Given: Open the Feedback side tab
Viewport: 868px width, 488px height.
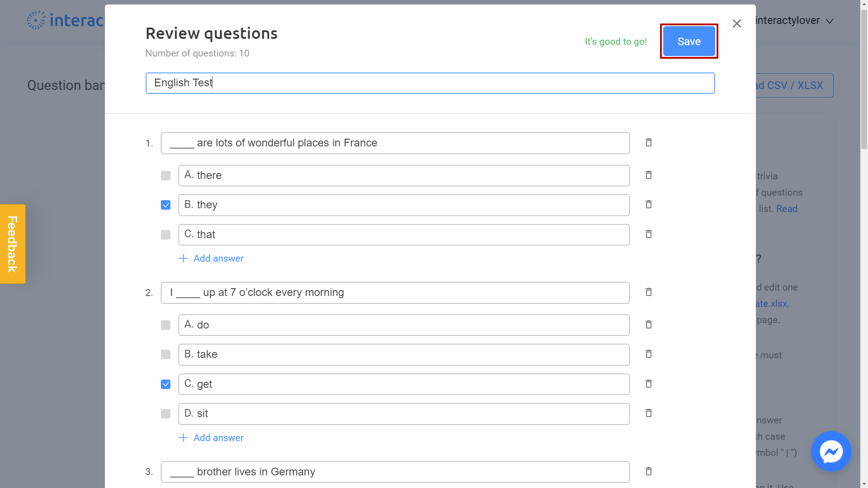Looking at the screenshot, I should click(x=13, y=244).
